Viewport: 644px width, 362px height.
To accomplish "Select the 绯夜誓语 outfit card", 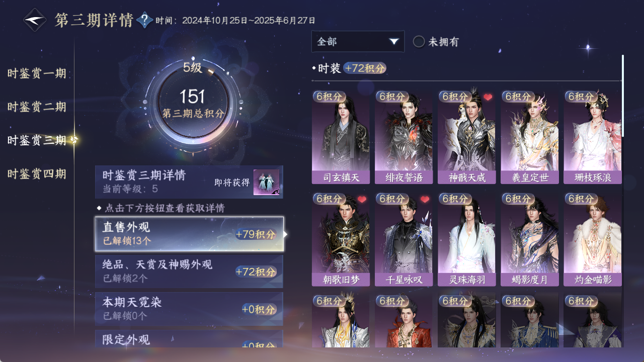I will 404,137.
